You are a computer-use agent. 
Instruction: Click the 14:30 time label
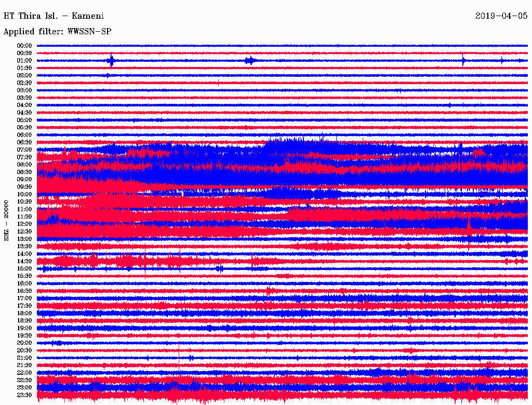tap(24, 261)
